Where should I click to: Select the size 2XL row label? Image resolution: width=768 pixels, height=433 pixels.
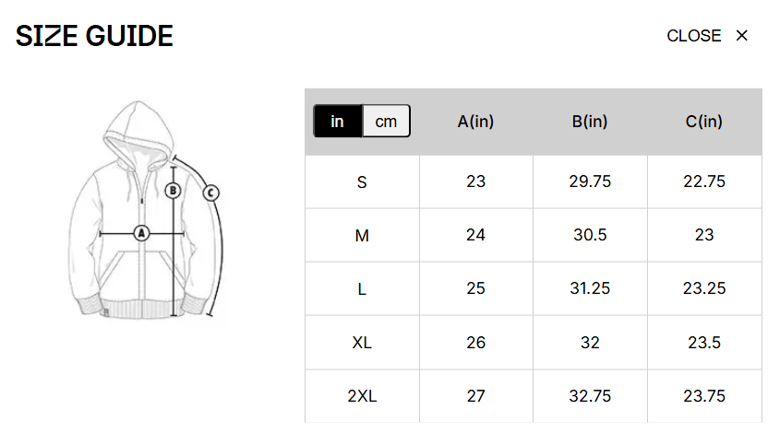pyautogui.click(x=362, y=396)
